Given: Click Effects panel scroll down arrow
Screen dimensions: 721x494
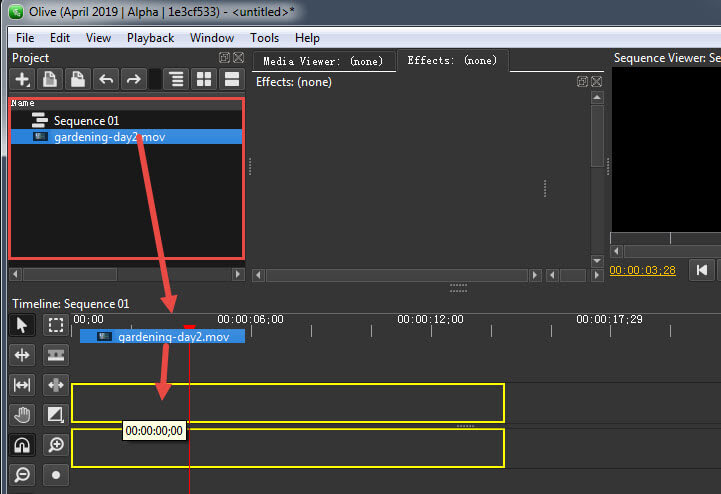Looking at the screenshot, I should tap(597, 261).
